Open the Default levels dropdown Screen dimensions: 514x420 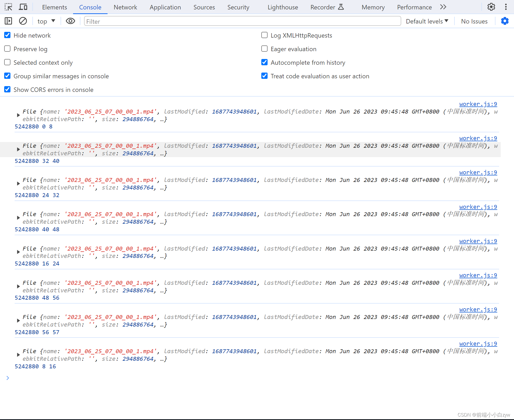coord(427,21)
